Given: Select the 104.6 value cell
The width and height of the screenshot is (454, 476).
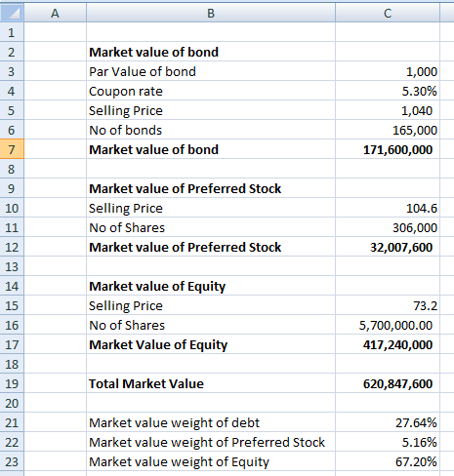Looking at the screenshot, I should point(388,208).
